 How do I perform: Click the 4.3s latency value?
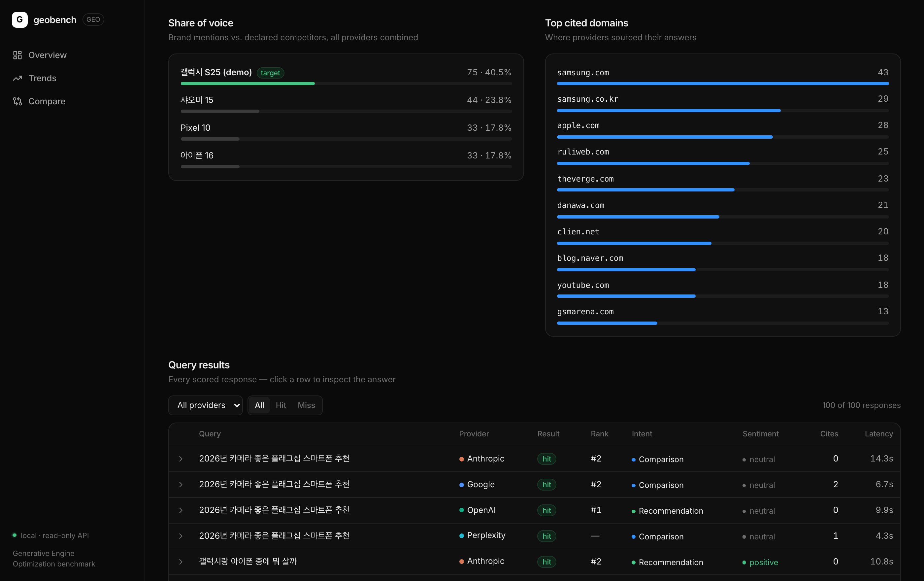click(x=884, y=536)
